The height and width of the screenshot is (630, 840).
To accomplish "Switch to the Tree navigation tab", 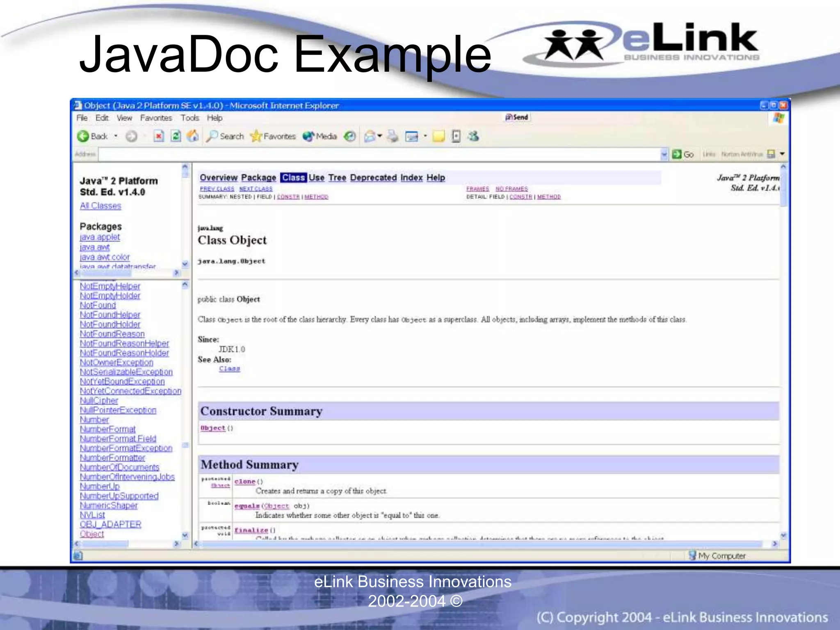I will (337, 178).
